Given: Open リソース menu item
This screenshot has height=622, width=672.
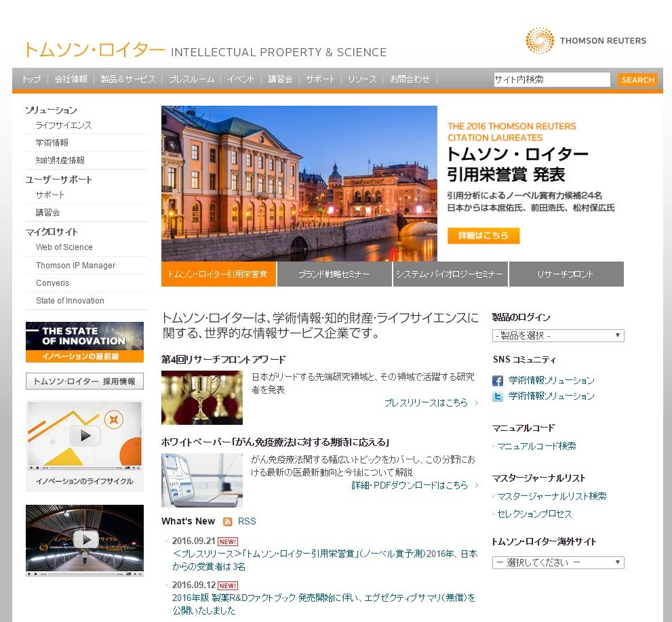Looking at the screenshot, I should (x=362, y=79).
